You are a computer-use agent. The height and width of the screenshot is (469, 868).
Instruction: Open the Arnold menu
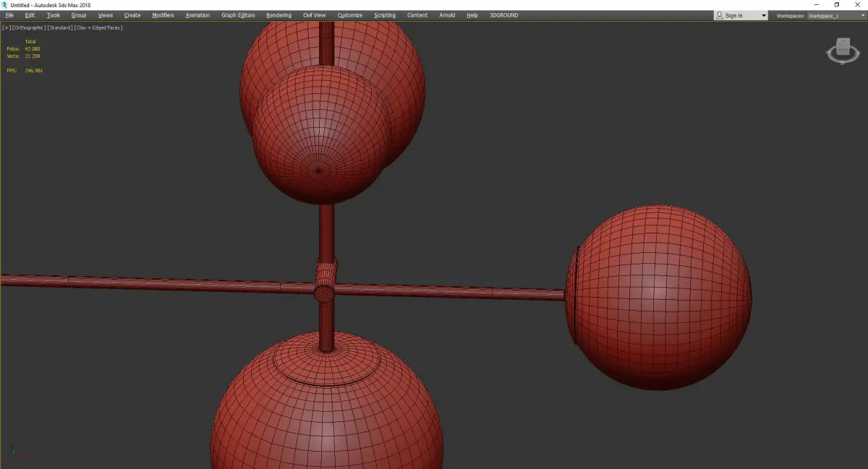tap(447, 15)
